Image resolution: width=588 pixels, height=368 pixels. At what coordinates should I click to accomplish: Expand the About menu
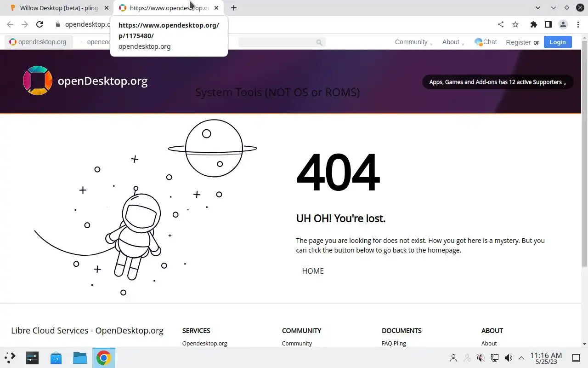pyautogui.click(x=453, y=42)
